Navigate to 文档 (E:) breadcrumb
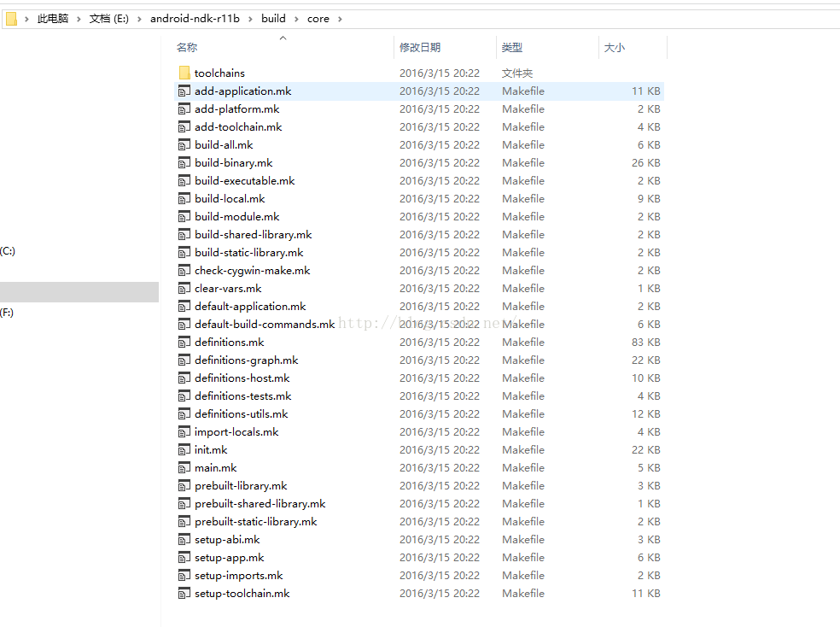 (108, 19)
